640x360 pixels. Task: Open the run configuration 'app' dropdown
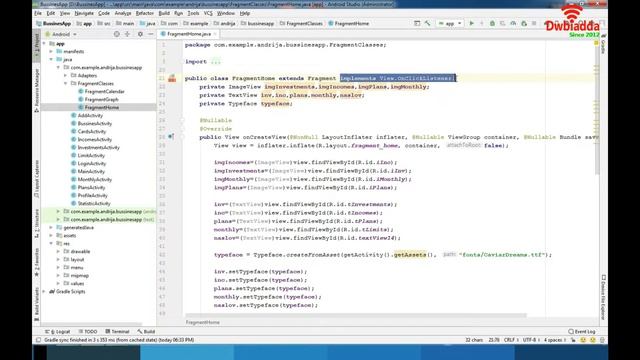[450, 24]
